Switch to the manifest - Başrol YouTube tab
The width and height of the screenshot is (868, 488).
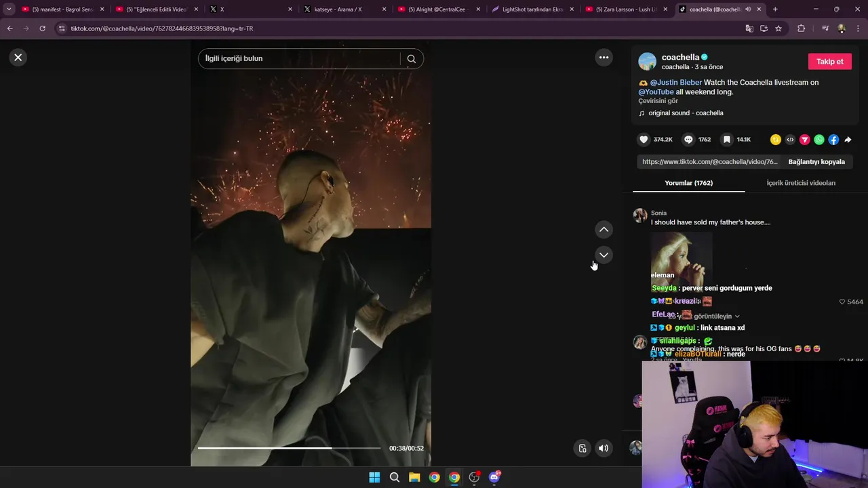[x=62, y=9]
